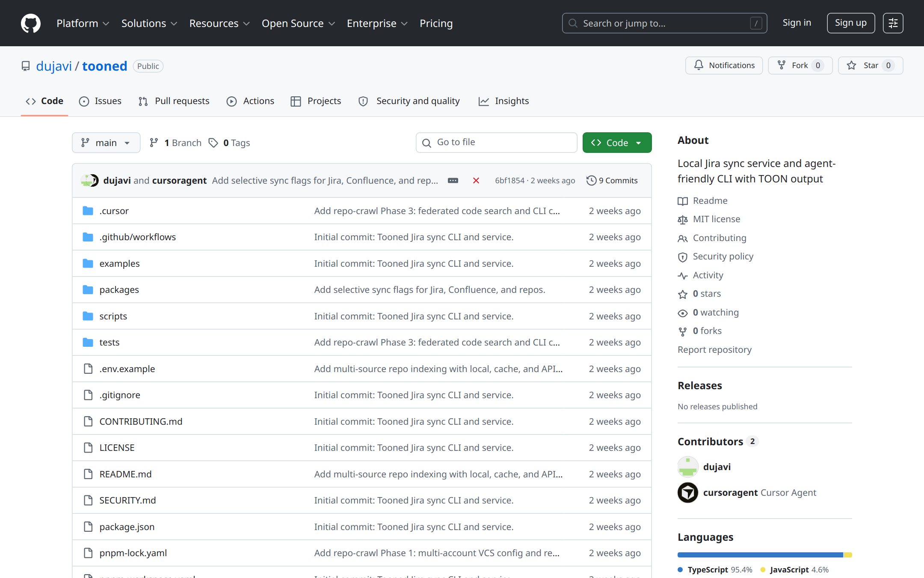Click the yellow JavaScript language bar segment
Screen dimensions: 924x578
click(x=848, y=555)
